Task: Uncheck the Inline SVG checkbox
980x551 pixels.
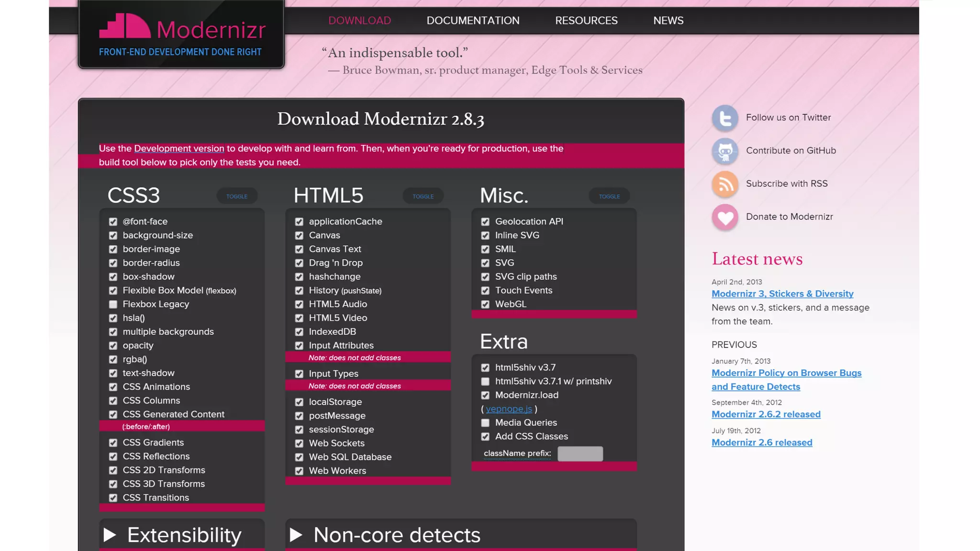Action: [485, 236]
